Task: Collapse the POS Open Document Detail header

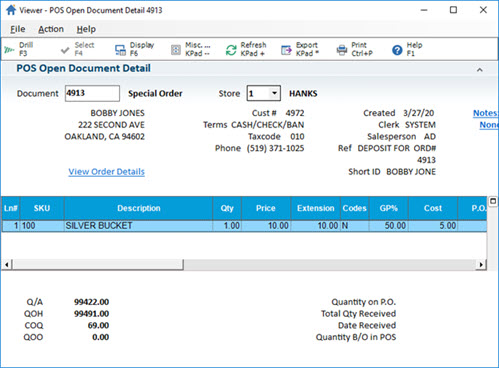Action: coord(480,69)
